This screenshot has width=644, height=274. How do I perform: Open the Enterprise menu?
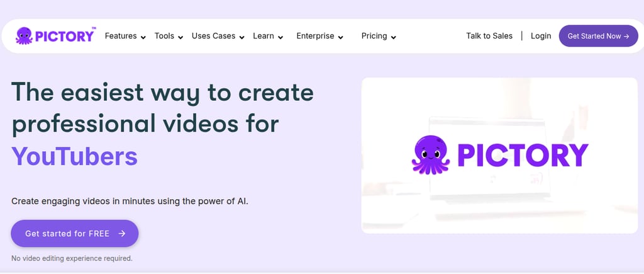point(316,36)
